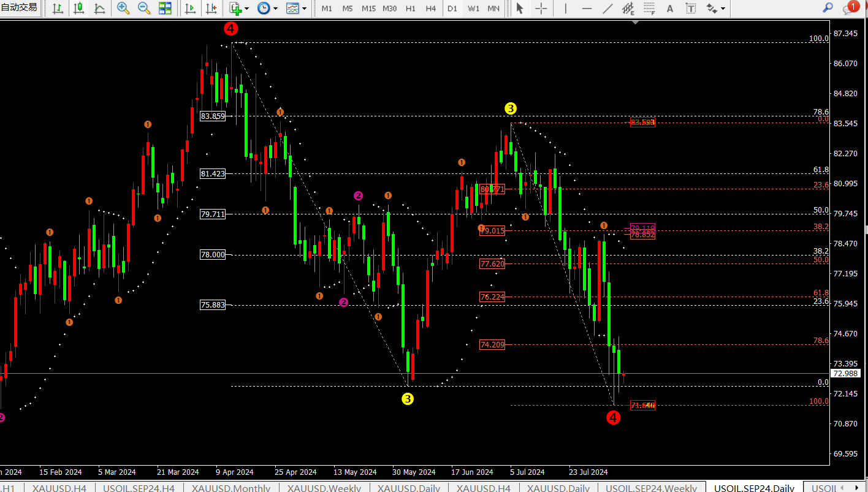Click the 9 Apr 2024 date label
This screenshot has height=492, width=868.
coord(234,472)
